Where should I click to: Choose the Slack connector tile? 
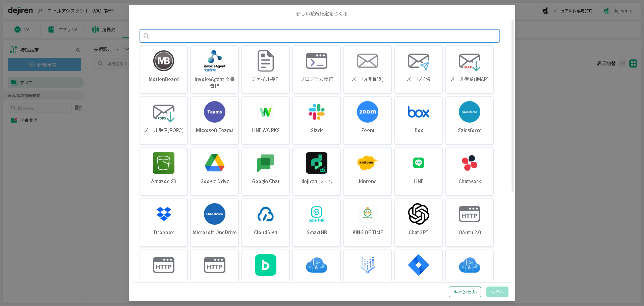(x=316, y=121)
